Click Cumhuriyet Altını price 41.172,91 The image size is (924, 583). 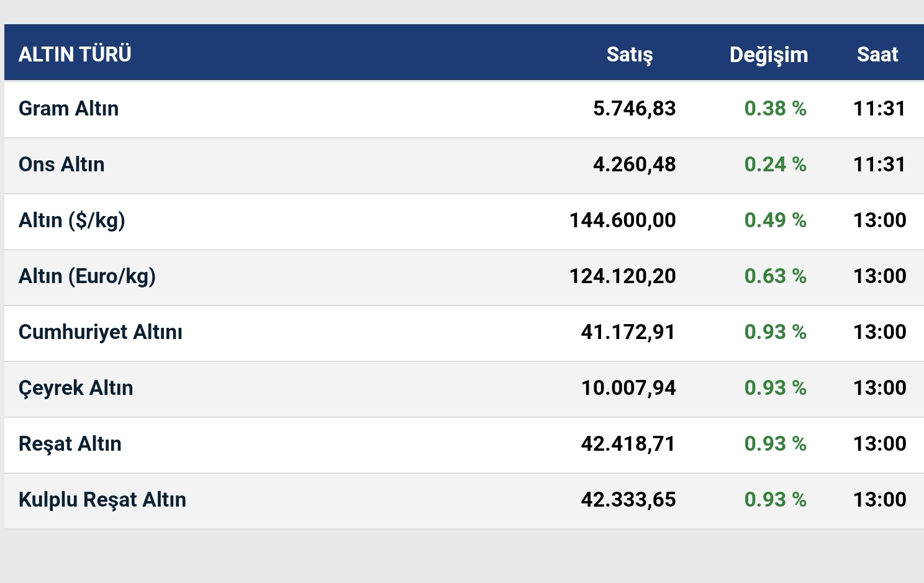[x=628, y=332]
